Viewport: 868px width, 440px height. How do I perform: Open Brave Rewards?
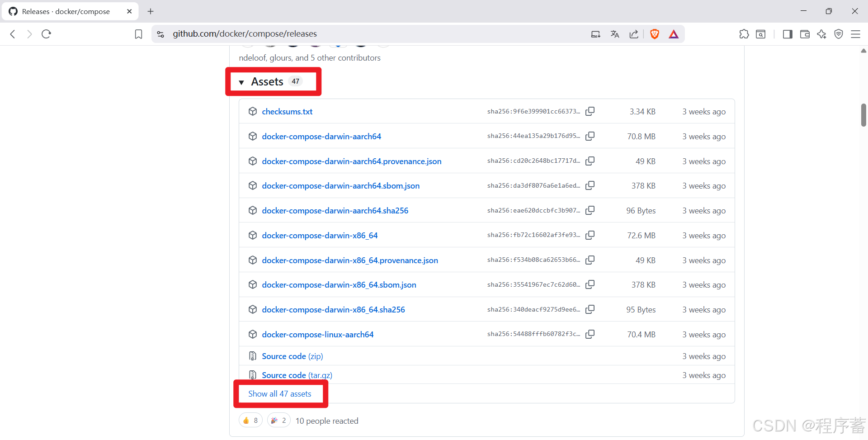click(673, 33)
